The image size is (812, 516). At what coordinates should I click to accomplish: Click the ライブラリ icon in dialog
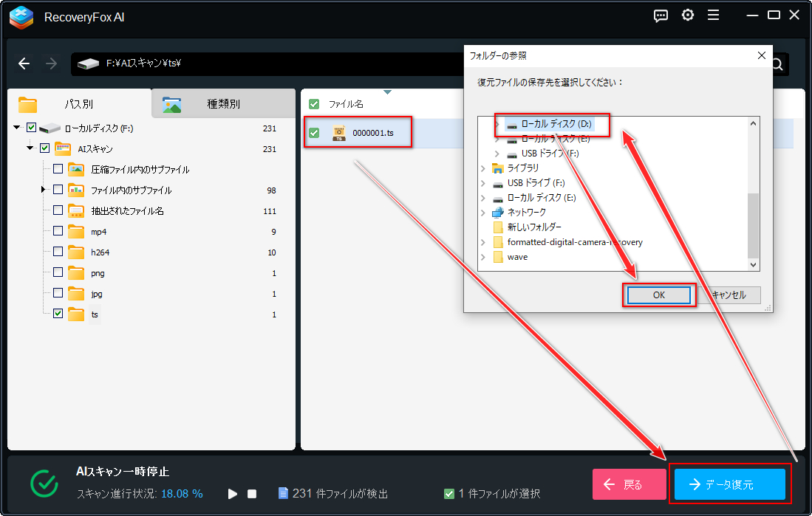click(498, 168)
